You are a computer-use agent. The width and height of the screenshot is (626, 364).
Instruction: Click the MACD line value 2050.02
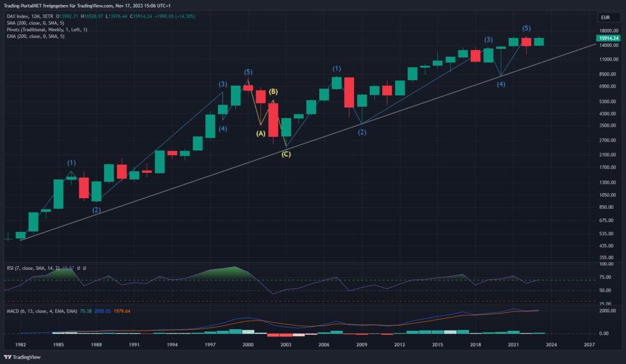pyautogui.click(x=103, y=311)
